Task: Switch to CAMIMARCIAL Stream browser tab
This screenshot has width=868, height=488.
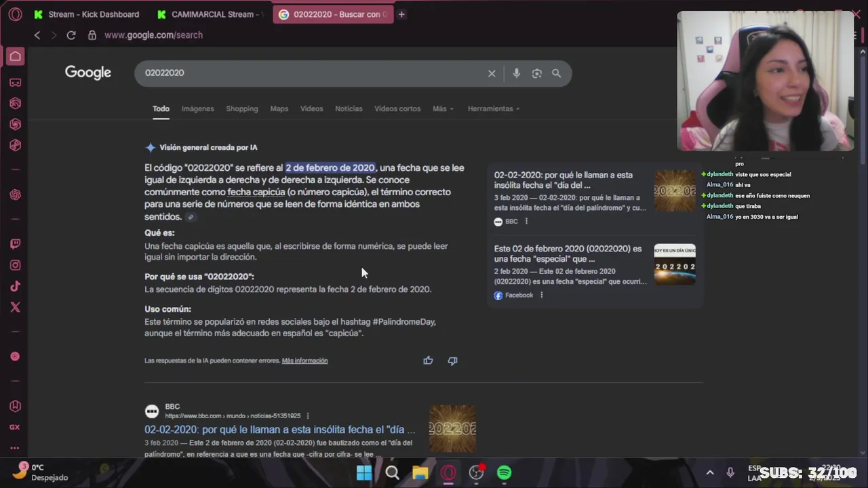Action: click(209, 14)
